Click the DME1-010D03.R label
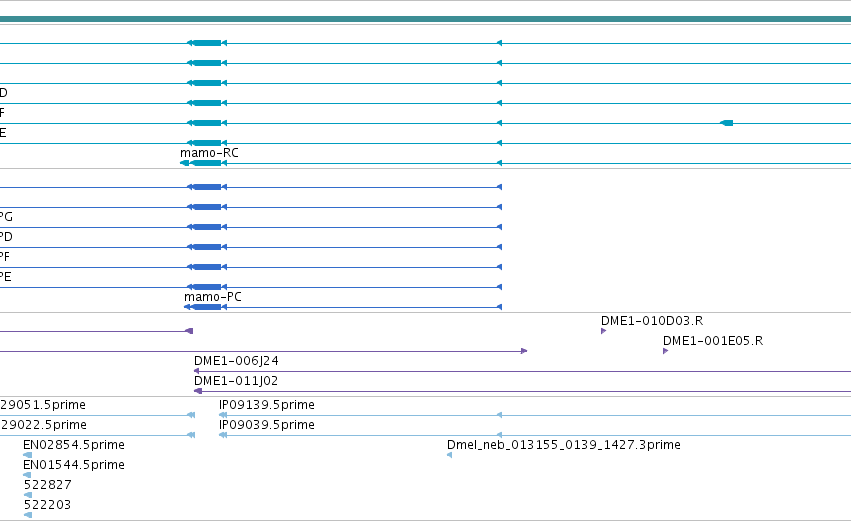 652,321
